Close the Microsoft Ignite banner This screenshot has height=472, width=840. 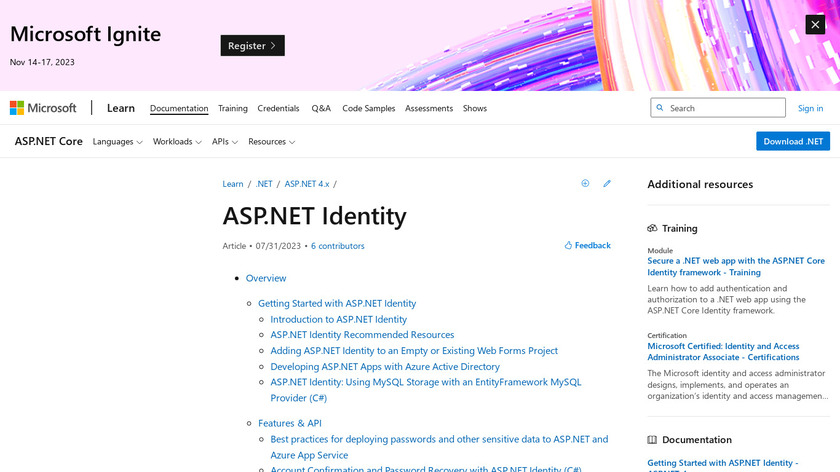point(815,25)
